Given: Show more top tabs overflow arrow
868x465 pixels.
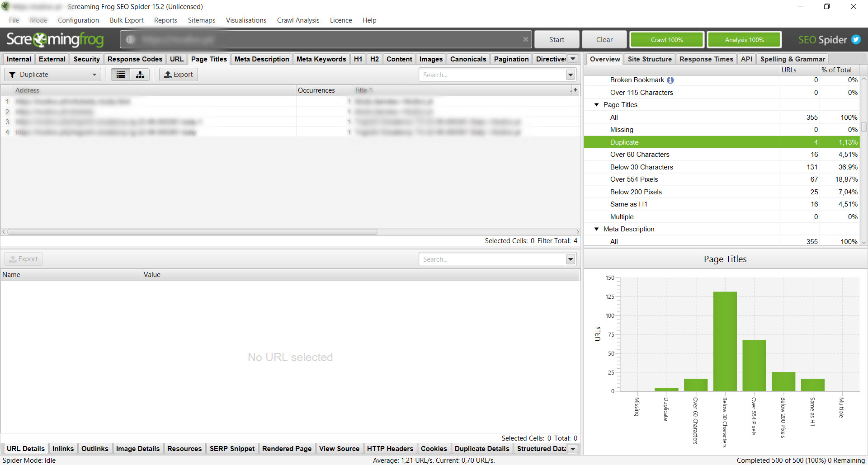Looking at the screenshot, I should click(573, 59).
